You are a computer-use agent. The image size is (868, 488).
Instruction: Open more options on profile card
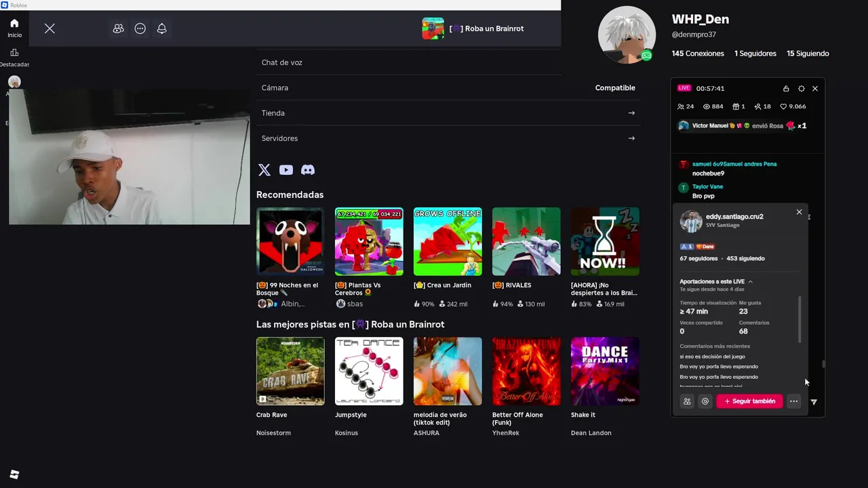793,401
